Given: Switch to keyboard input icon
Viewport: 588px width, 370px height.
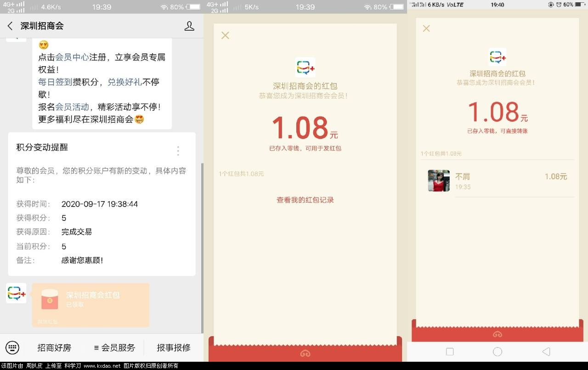Looking at the screenshot, I should pos(12,348).
